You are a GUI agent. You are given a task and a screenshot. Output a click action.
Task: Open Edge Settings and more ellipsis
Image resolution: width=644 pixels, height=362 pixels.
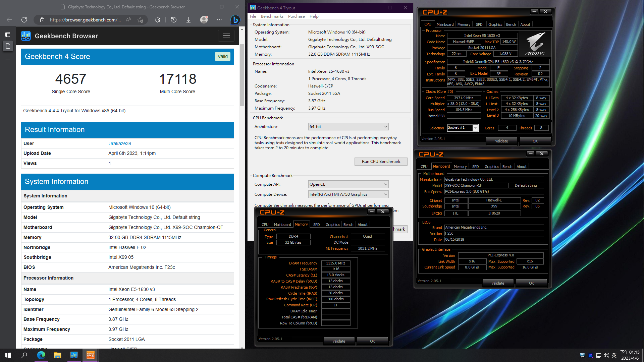point(219,20)
